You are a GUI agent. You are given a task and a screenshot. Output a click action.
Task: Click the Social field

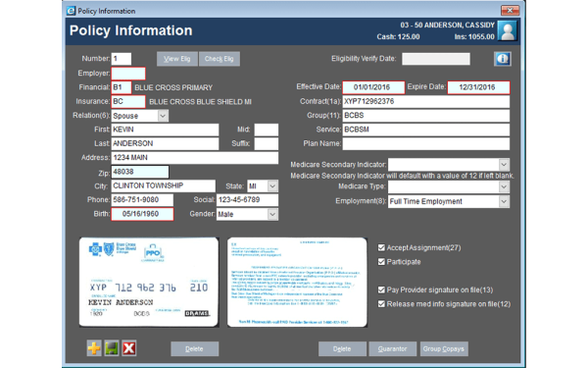(248, 200)
